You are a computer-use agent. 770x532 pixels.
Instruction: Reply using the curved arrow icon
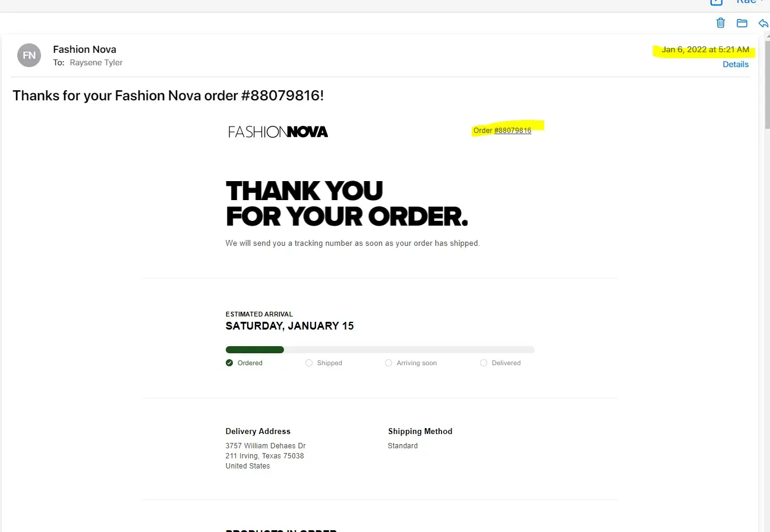tap(763, 23)
